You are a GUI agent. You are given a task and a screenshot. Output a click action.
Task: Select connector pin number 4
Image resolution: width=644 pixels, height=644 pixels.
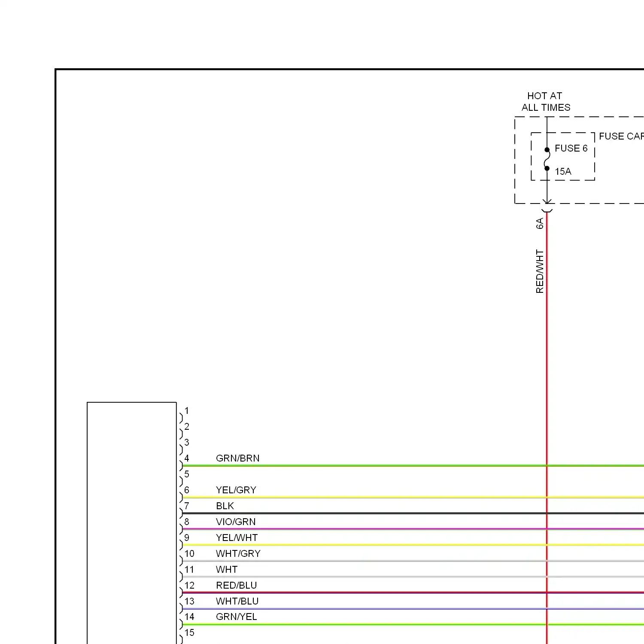coord(187,459)
